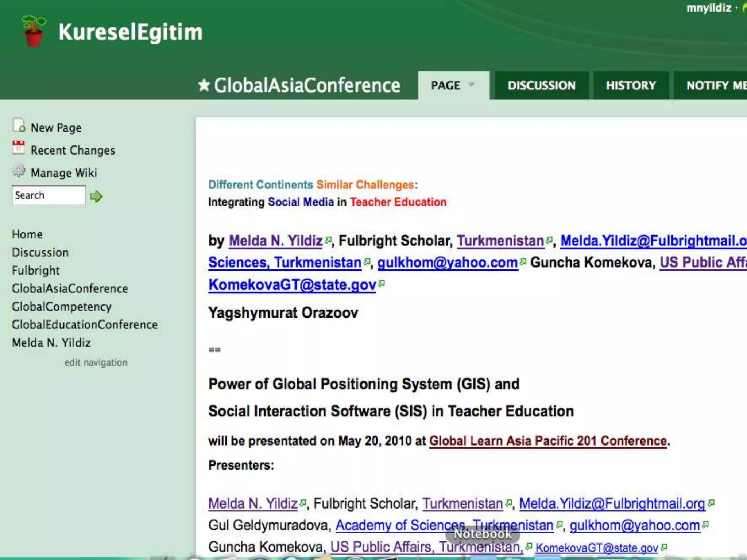Open Global Learn Asia Pacific Conference link
747x560 pixels.
[547, 441]
